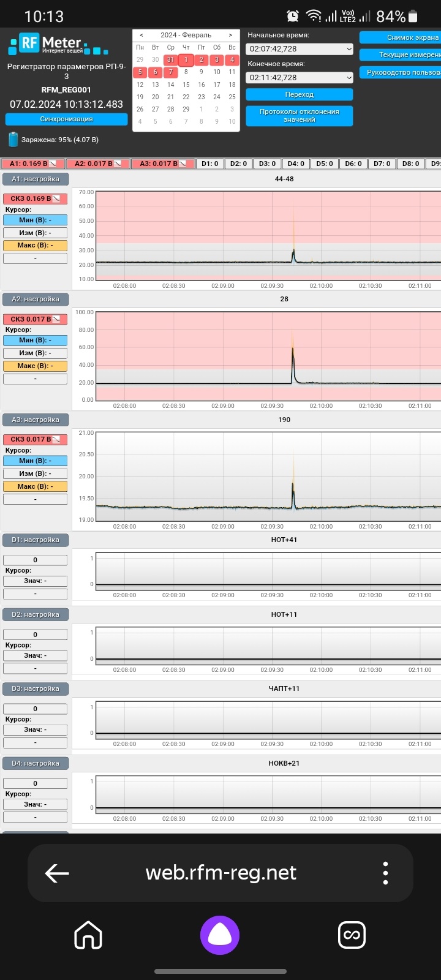Select February 7 in the calendar
Viewport: 441px width, 980px height.
171,72
